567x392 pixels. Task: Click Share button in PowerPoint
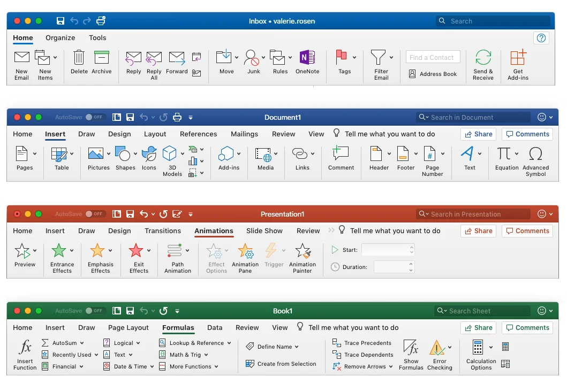[x=479, y=231]
